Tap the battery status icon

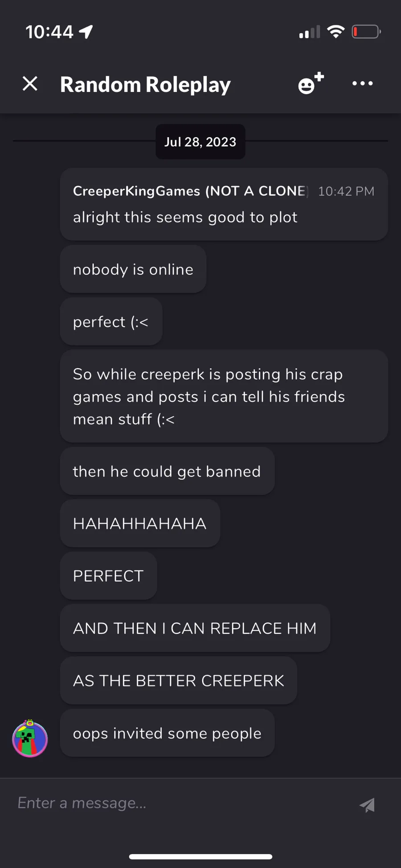click(366, 32)
